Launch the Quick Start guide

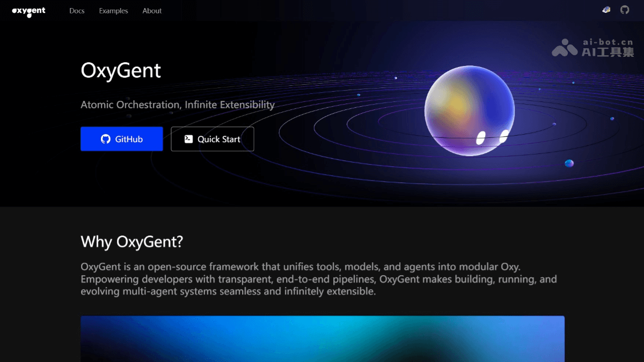[213, 139]
